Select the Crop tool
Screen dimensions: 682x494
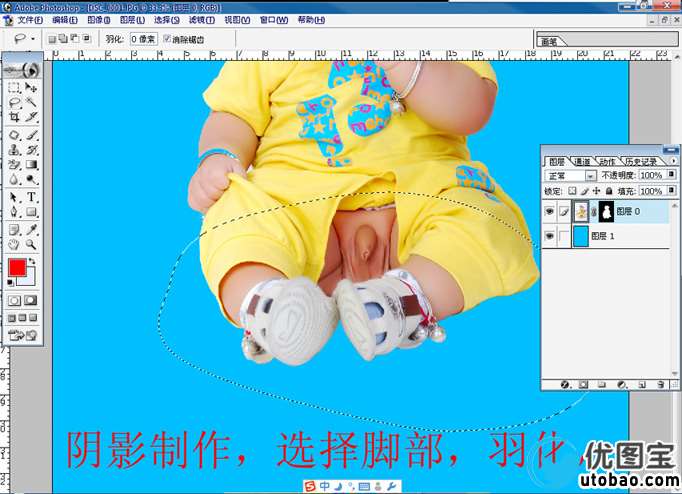(x=14, y=117)
